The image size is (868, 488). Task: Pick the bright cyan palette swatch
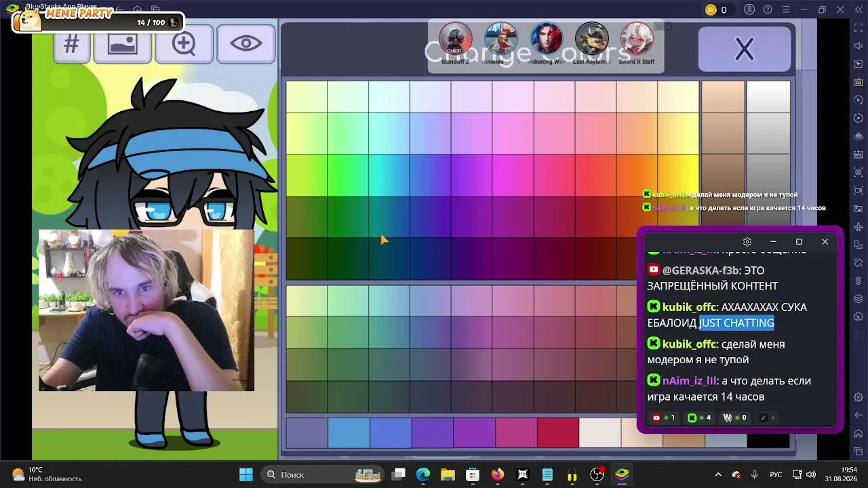tap(389, 176)
